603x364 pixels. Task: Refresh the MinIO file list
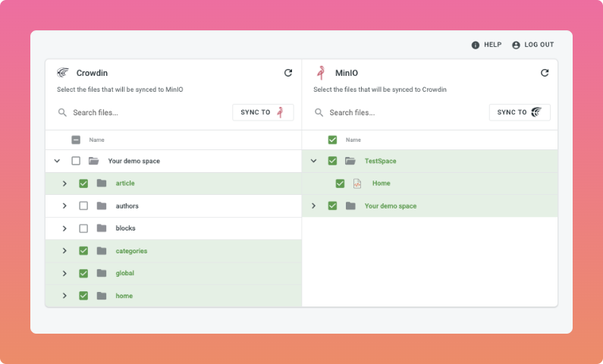coord(545,73)
